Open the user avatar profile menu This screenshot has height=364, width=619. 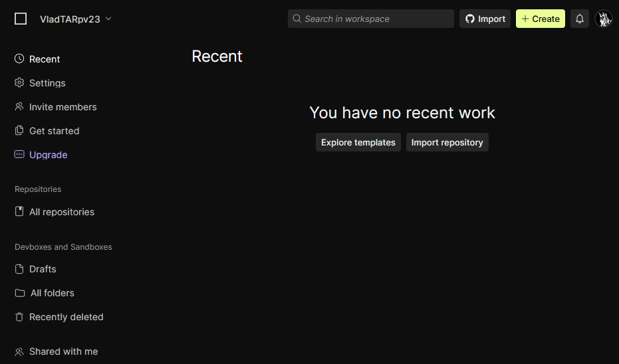[x=604, y=19]
